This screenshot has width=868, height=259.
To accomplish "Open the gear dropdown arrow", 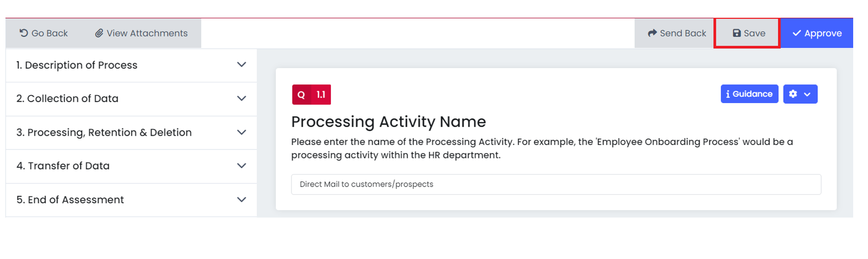I will (x=807, y=94).
